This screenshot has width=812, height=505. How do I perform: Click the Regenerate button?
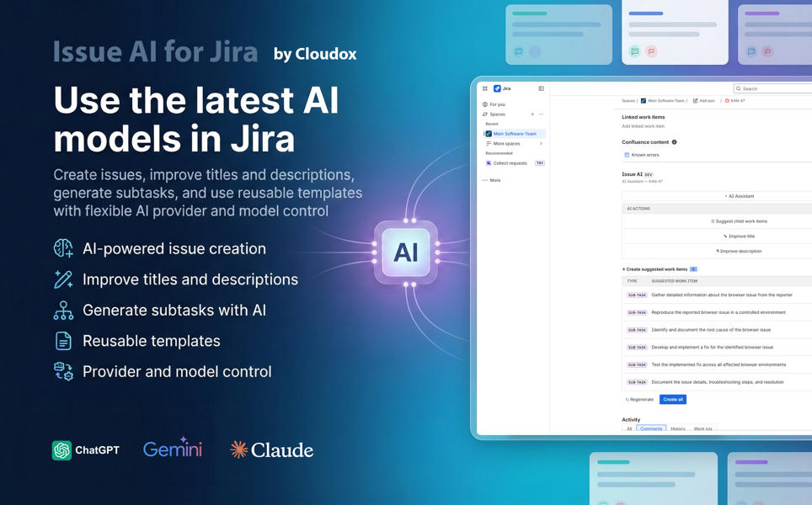click(639, 400)
